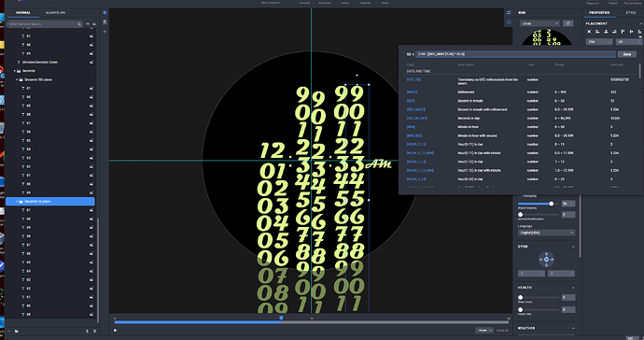
Task: Insert the [SEC_MSEC] tag
Action: click(415, 109)
